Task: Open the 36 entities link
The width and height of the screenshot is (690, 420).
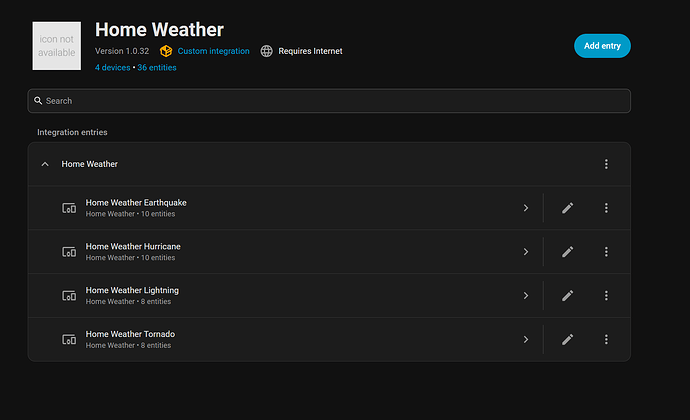Action: [157, 68]
